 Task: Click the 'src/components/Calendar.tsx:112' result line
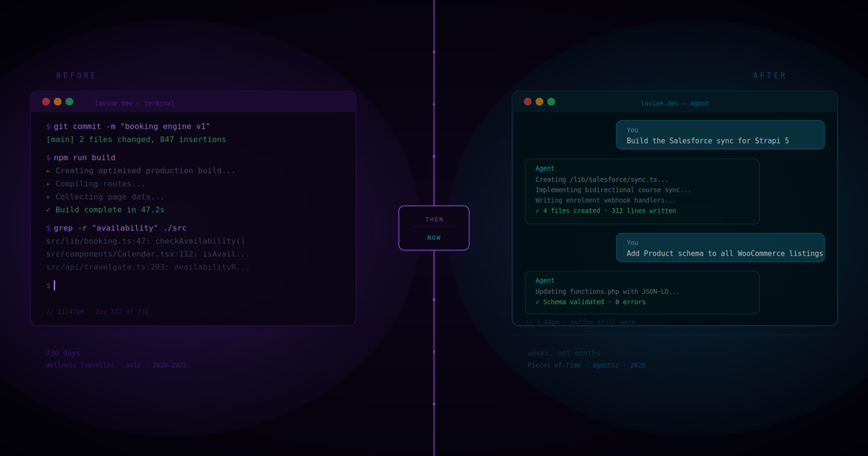(148, 254)
